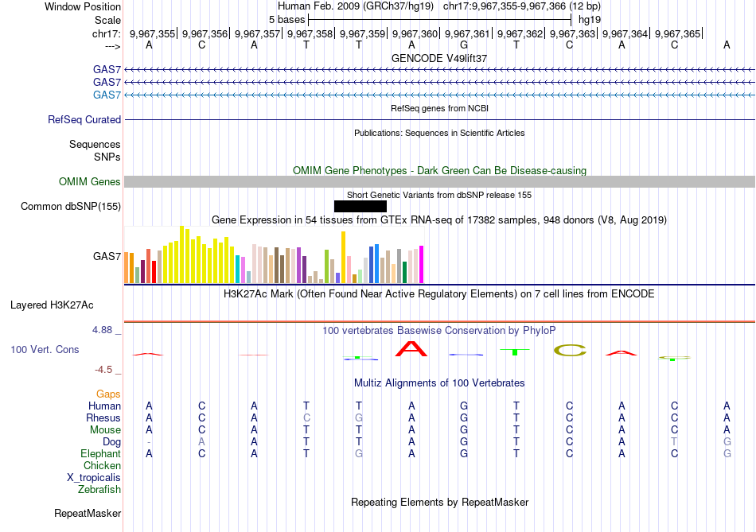This screenshot has width=756, height=532.
Task: Click the black dbSNP variant block
Action: [x=360, y=206]
